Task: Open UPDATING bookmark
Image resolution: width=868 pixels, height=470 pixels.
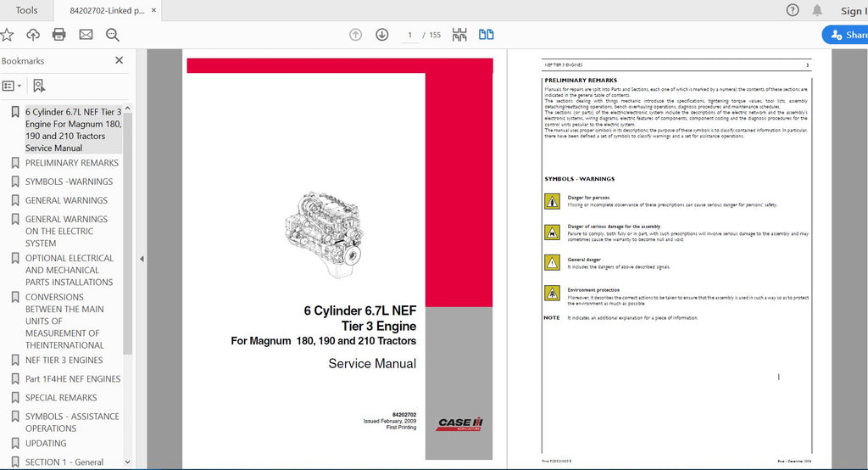Action: (46, 444)
